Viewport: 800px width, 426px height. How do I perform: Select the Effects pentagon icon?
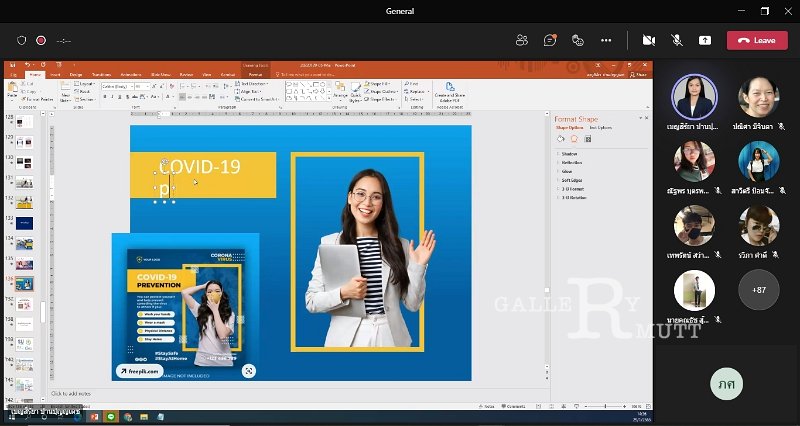574,139
